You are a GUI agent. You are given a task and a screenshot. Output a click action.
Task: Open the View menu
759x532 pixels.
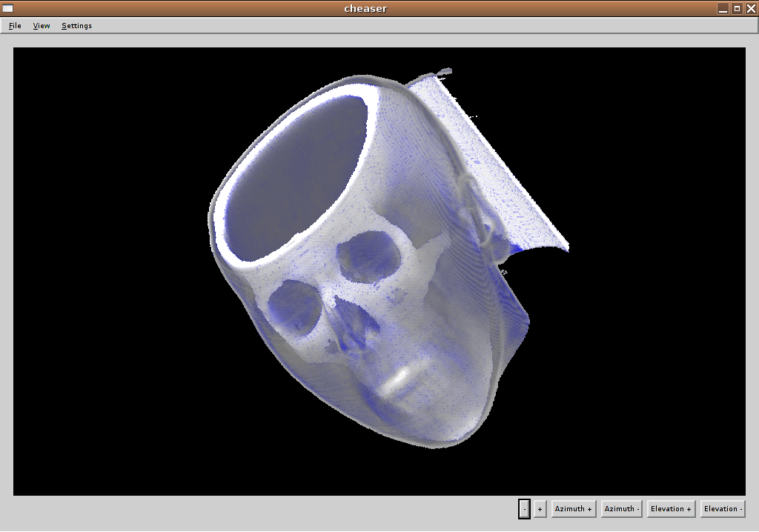click(x=42, y=26)
